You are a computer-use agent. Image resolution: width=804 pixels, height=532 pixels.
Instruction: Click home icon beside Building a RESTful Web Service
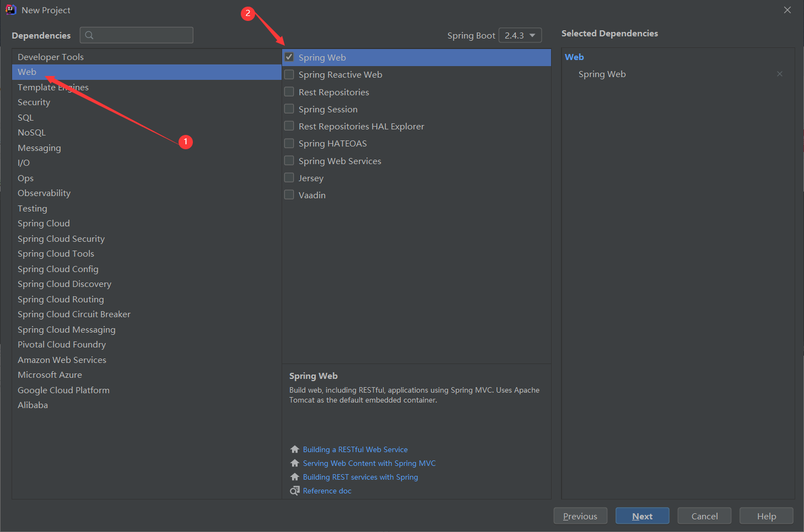(x=295, y=449)
